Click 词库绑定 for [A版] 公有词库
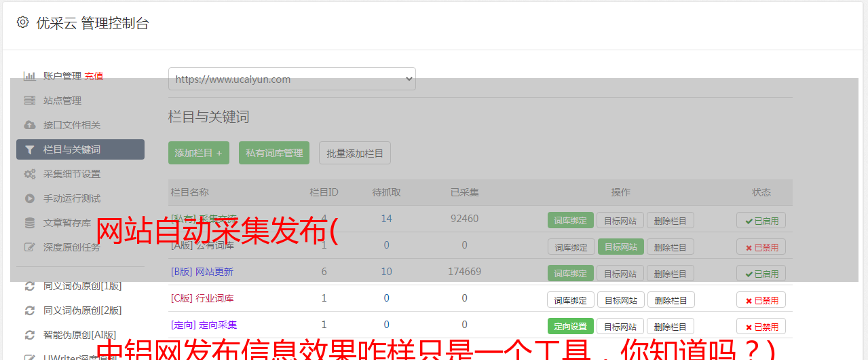 tap(571, 247)
